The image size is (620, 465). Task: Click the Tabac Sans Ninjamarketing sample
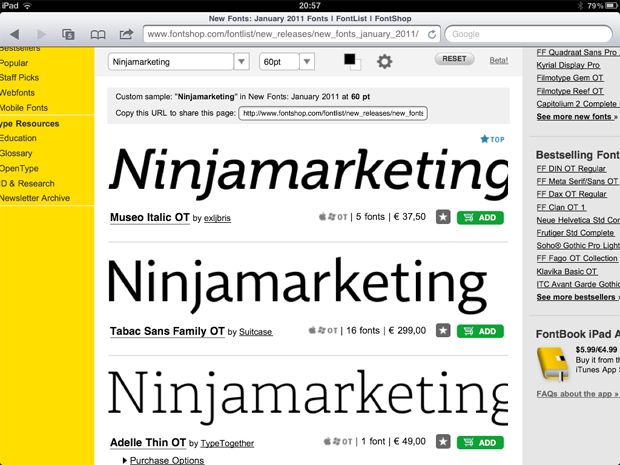(x=297, y=285)
